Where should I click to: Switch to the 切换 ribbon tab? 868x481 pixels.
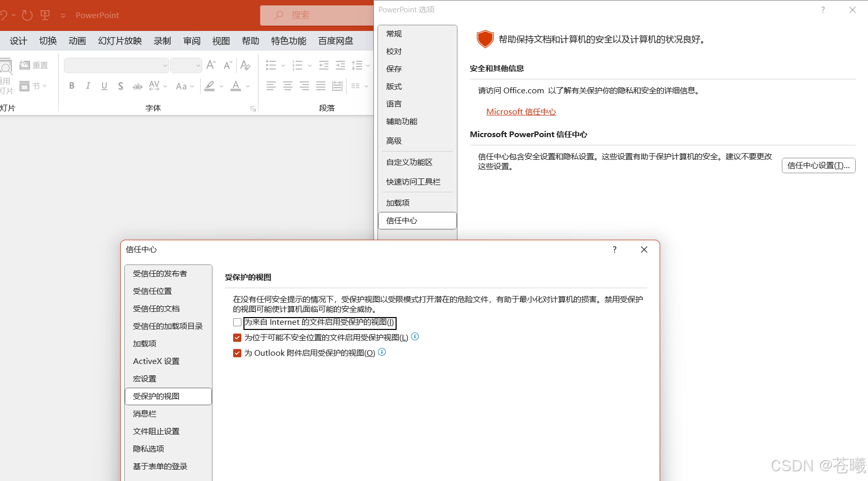tap(48, 41)
